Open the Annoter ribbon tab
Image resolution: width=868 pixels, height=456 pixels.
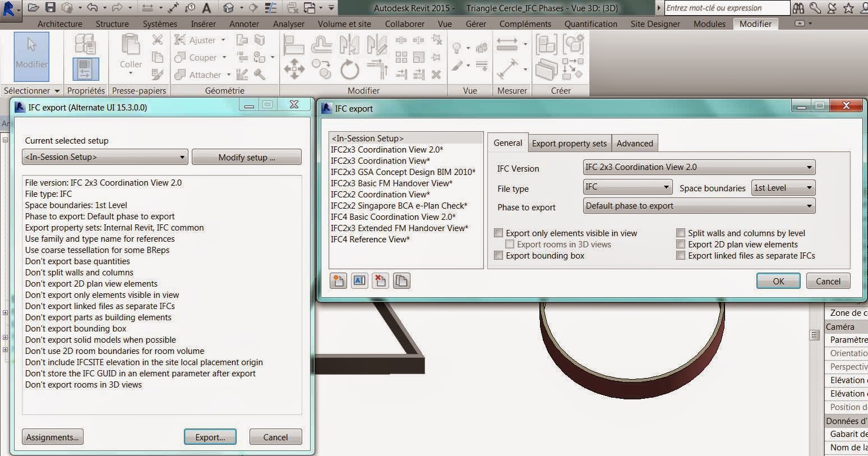click(x=244, y=24)
